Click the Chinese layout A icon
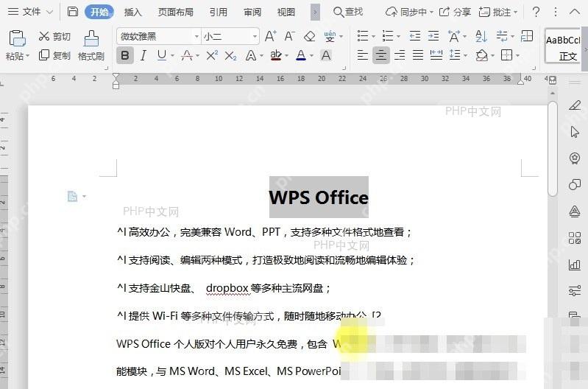 [x=454, y=36]
